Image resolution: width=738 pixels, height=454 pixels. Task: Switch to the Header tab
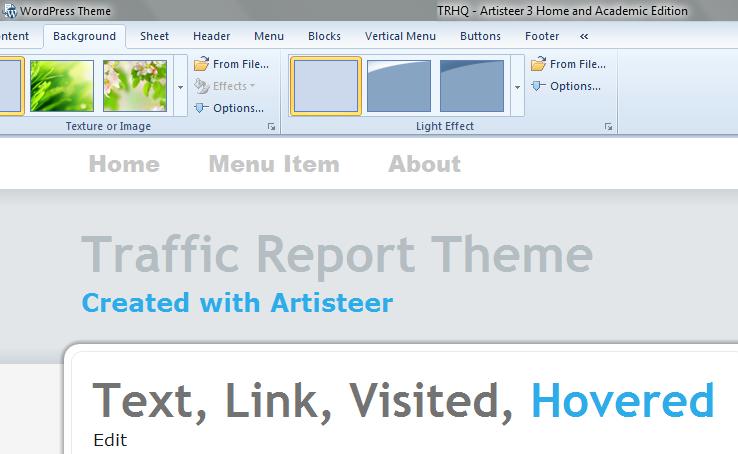click(211, 36)
